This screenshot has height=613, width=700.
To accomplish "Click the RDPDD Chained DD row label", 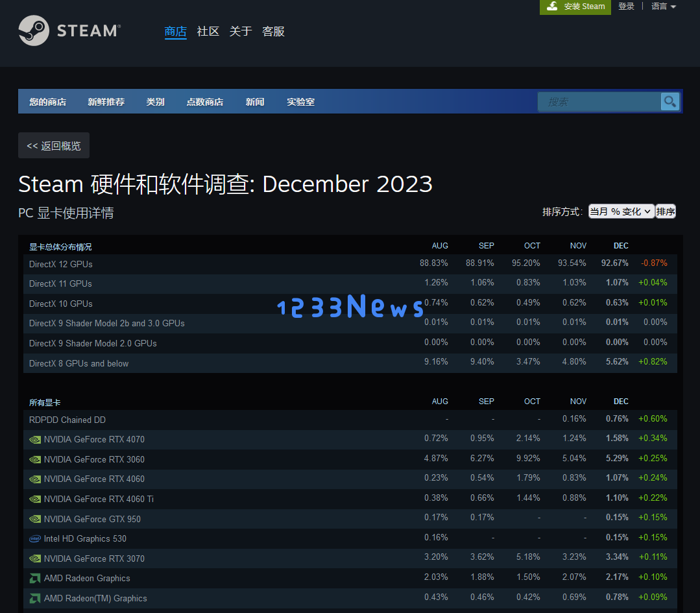I will click(67, 420).
